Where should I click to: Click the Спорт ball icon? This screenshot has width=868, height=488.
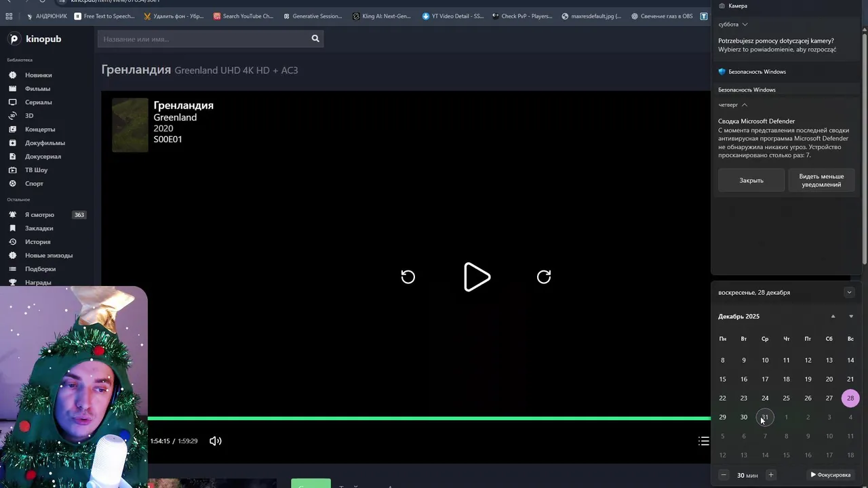(12, 184)
